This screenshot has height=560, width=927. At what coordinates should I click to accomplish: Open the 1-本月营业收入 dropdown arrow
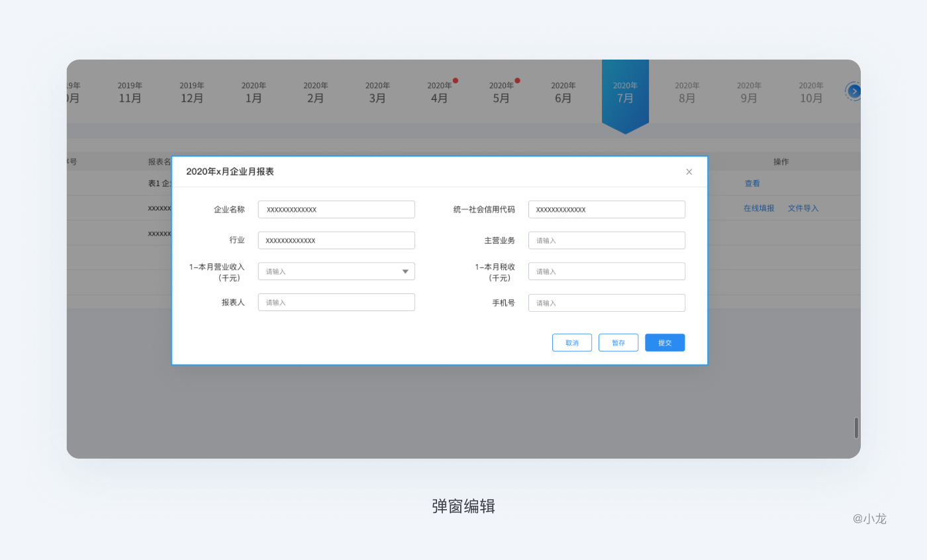coord(405,271)
